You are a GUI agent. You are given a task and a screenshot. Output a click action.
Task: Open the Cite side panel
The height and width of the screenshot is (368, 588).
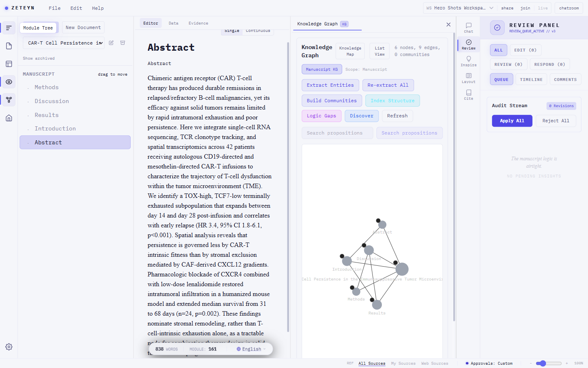[468, 95]
